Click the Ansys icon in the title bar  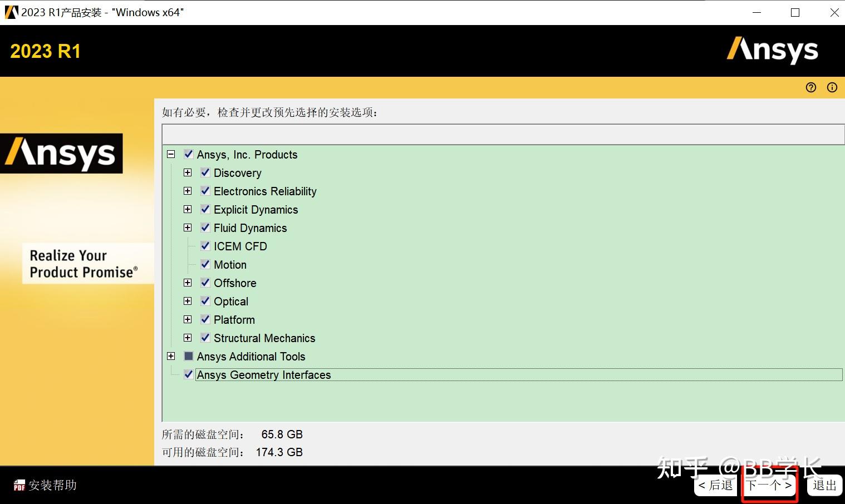tap(11, 12)
